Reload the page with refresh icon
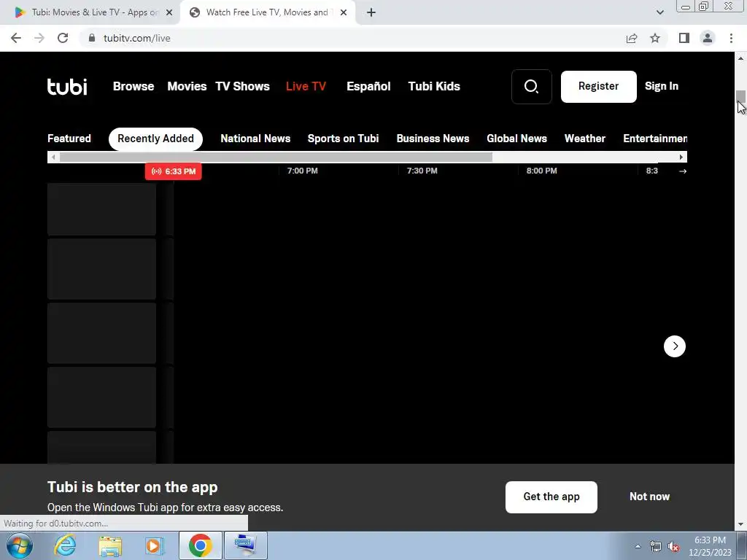747x560 pixels. coord(63,38)
